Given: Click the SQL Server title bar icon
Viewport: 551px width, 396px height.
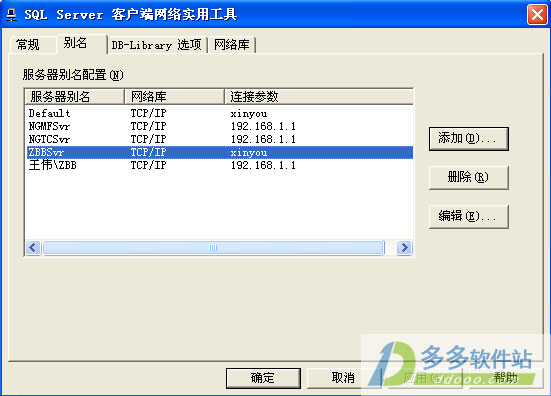Looking at the screenshot, I should coord(12,15).
